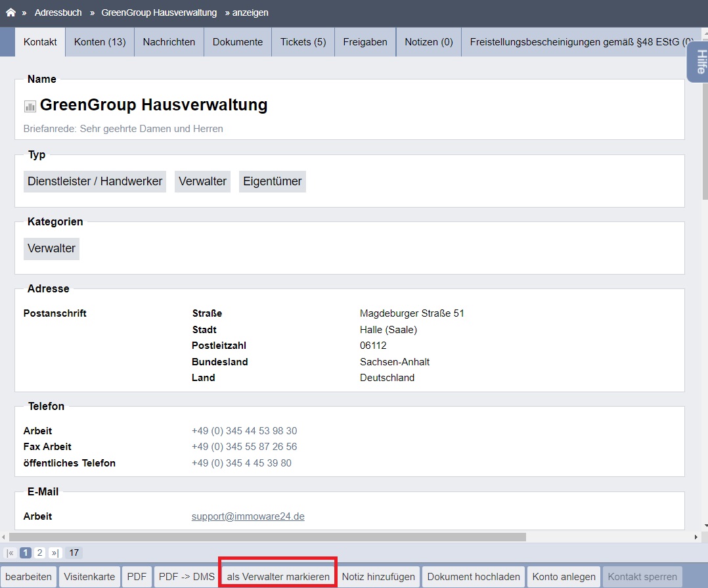This screenshot has height=588, width=708.
Task: Show the Tickets (5) tab
Action: 303,42
